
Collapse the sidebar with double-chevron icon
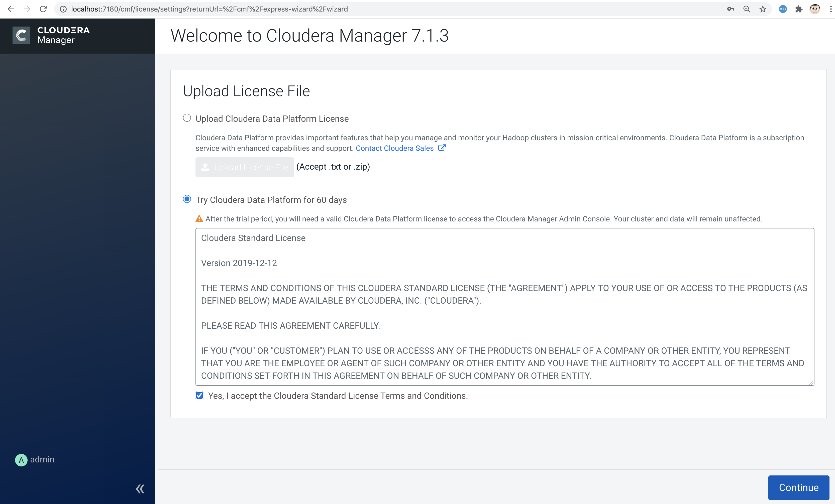(140, 489)
